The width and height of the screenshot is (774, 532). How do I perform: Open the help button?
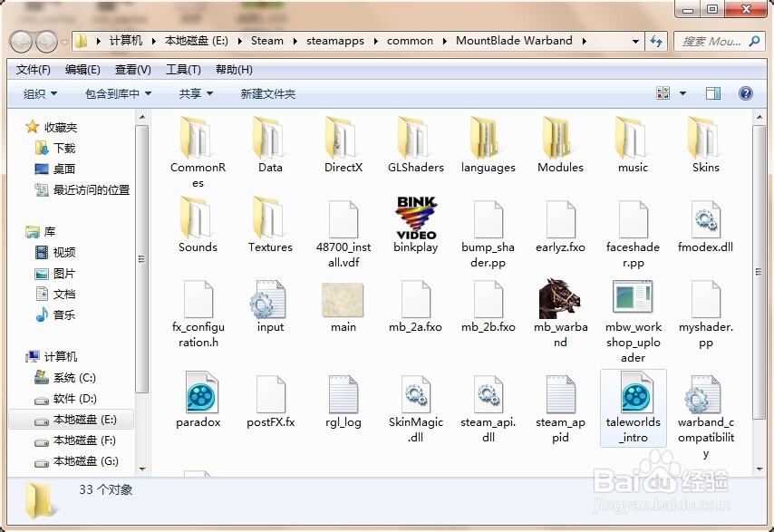pos(745,93)
